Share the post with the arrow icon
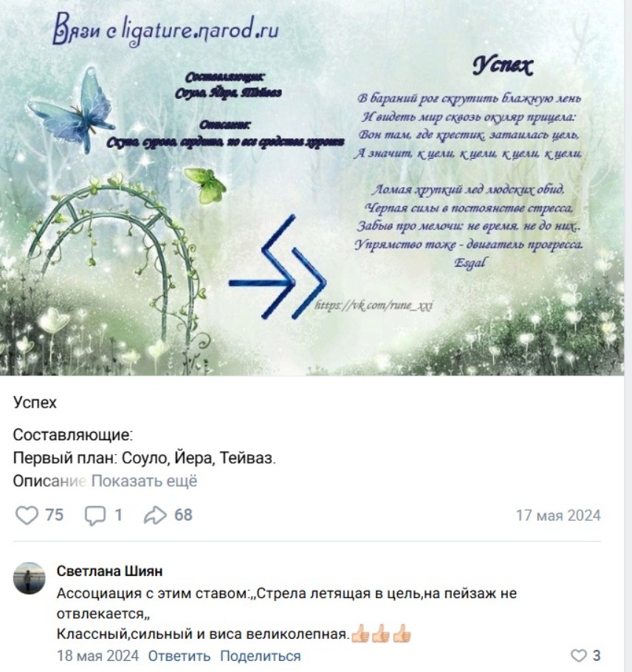This screenshot has width=632, height=672. click(x=155, y=515)
